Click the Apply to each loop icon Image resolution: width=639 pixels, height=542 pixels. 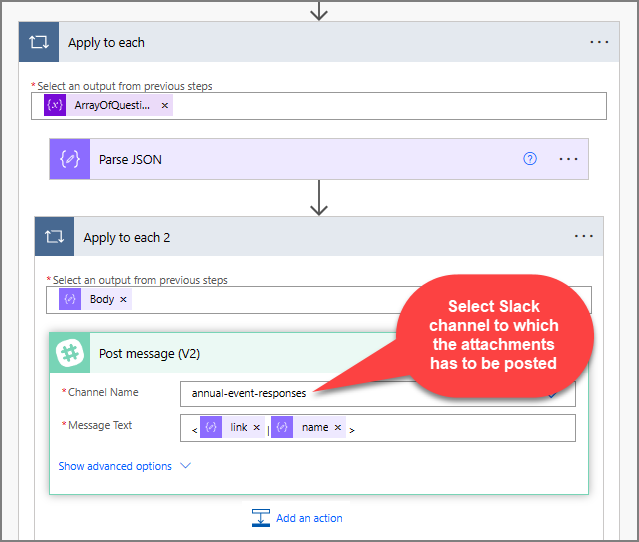[39, 43]
